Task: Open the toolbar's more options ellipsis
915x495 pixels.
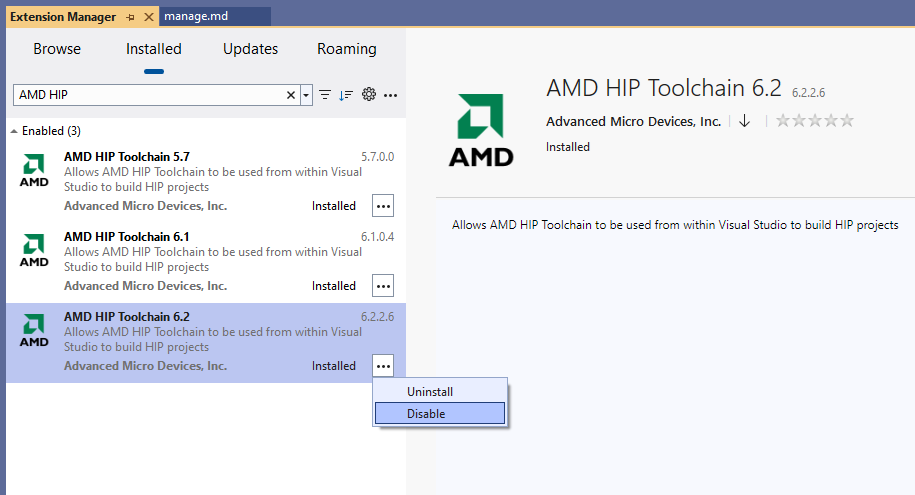Action: click(x=391, y=95)
